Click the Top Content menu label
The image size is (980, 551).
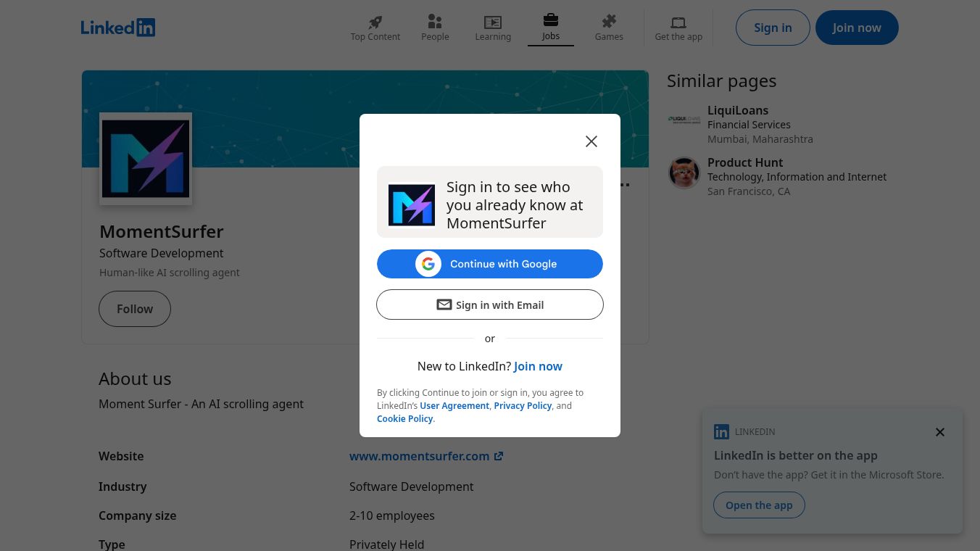click(x=375, y=37)
